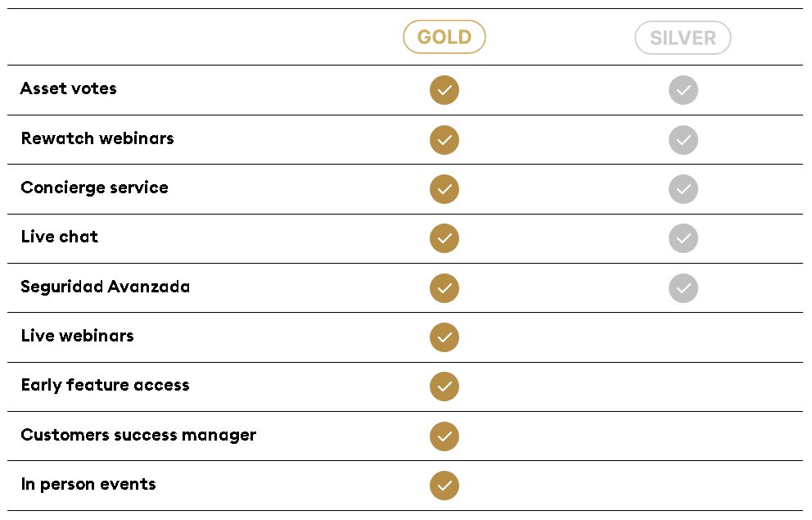Select the SILVER plan badge
This screenshot has width=812, height=520.
pyautogui.click(x=683, y=38)
